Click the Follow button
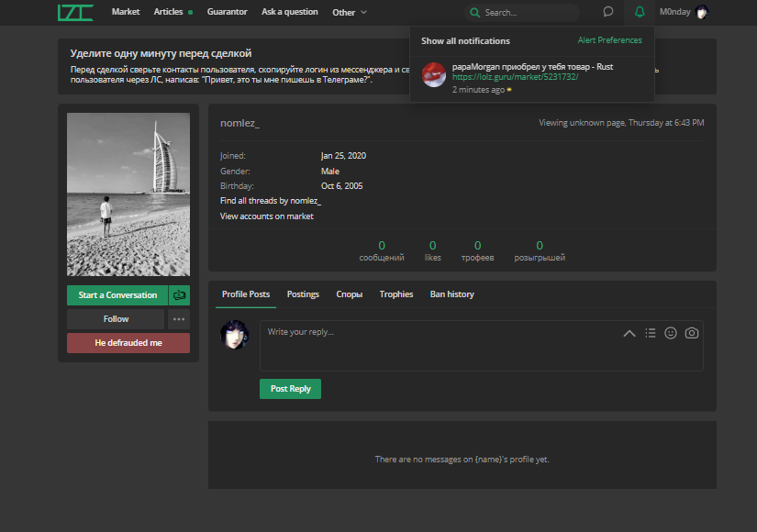This screenshot has height=532, width=757. click(116, 319)
